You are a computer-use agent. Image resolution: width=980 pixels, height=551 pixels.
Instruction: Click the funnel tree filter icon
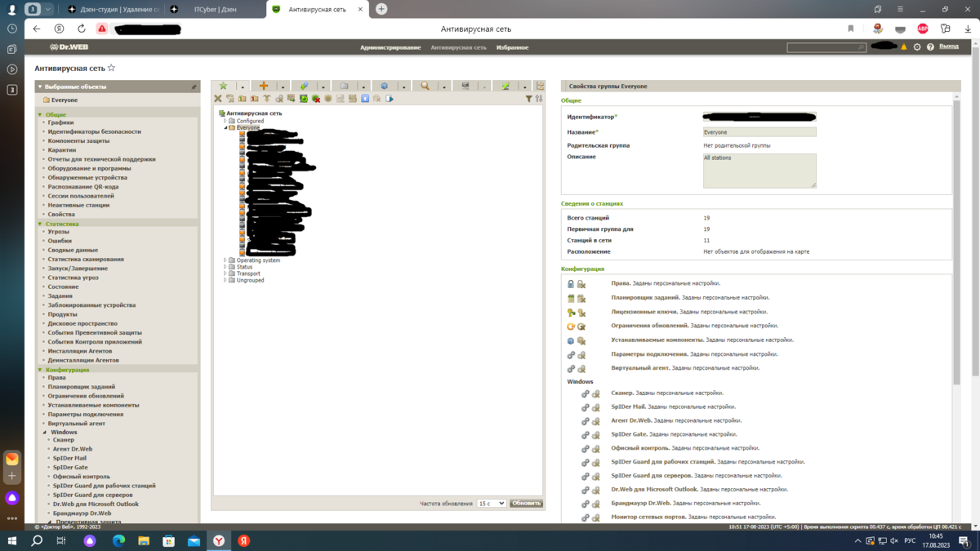point(528,99)
